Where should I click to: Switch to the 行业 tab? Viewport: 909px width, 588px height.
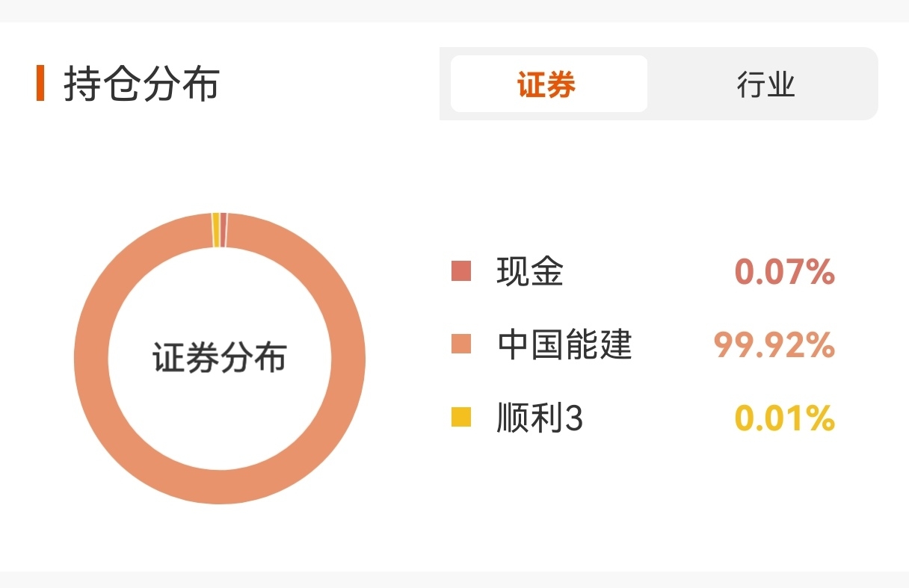click(x=765, y=84)
